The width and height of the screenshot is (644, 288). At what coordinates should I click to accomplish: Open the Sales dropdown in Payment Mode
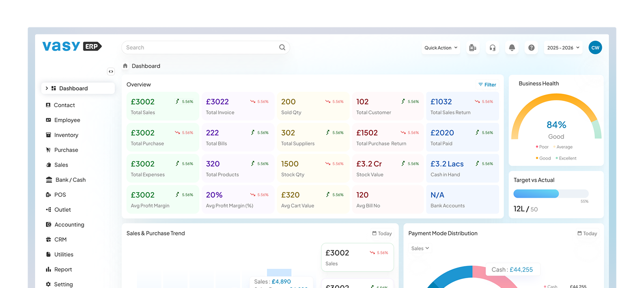[420, 248]
